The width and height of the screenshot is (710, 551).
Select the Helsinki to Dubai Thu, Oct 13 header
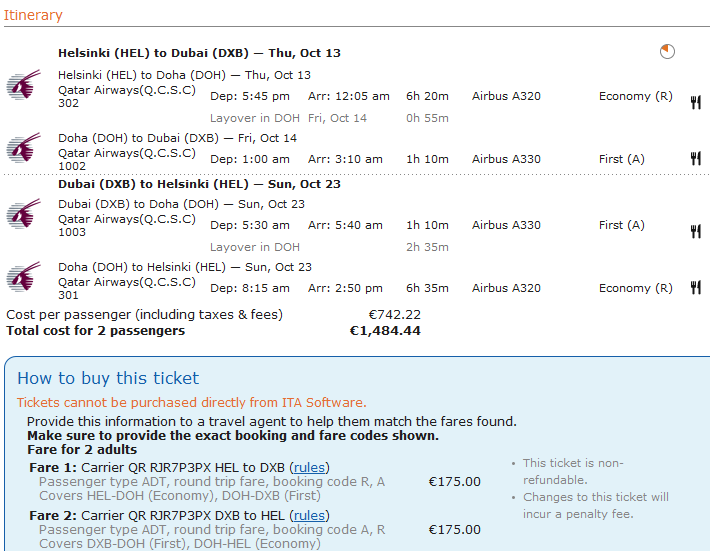click(199, 53)
